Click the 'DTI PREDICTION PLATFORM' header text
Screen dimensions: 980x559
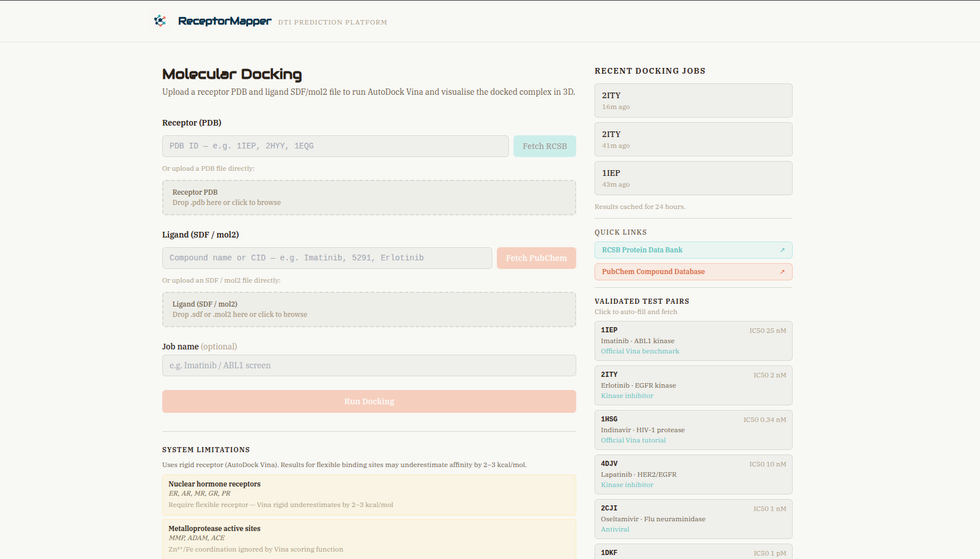332,22
